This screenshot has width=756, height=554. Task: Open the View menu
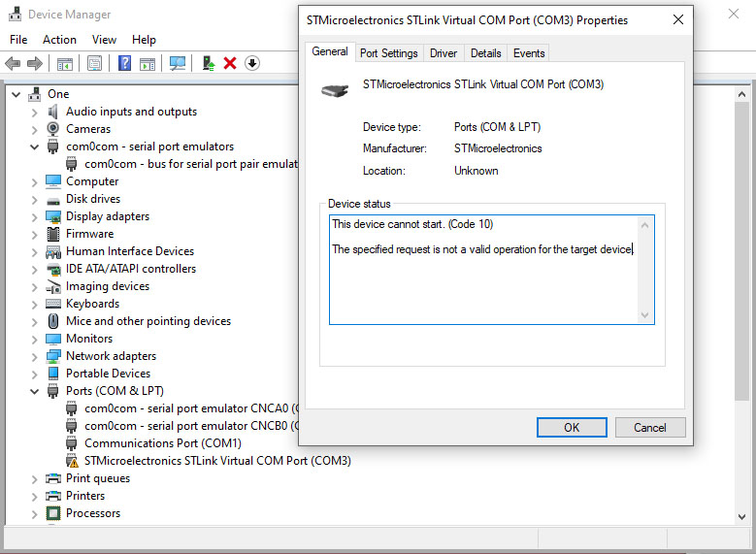coord(104,40)
